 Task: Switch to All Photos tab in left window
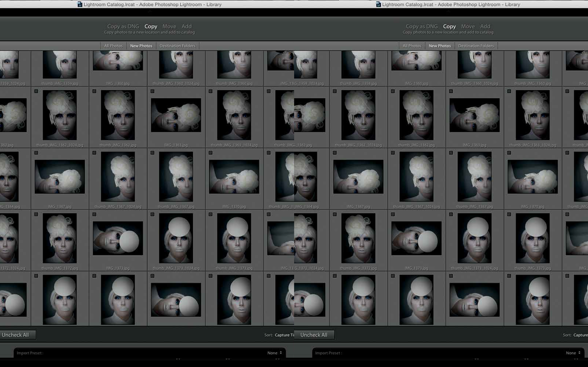[113, 46]
